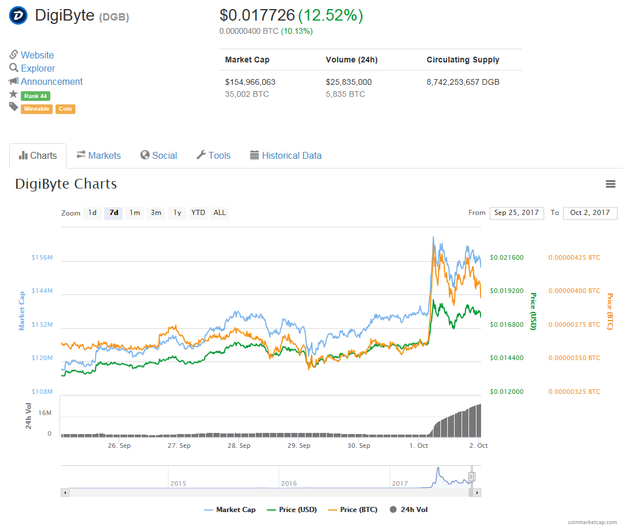Open the Historical Data tab
640x525 pixels.
coord(286,156)
